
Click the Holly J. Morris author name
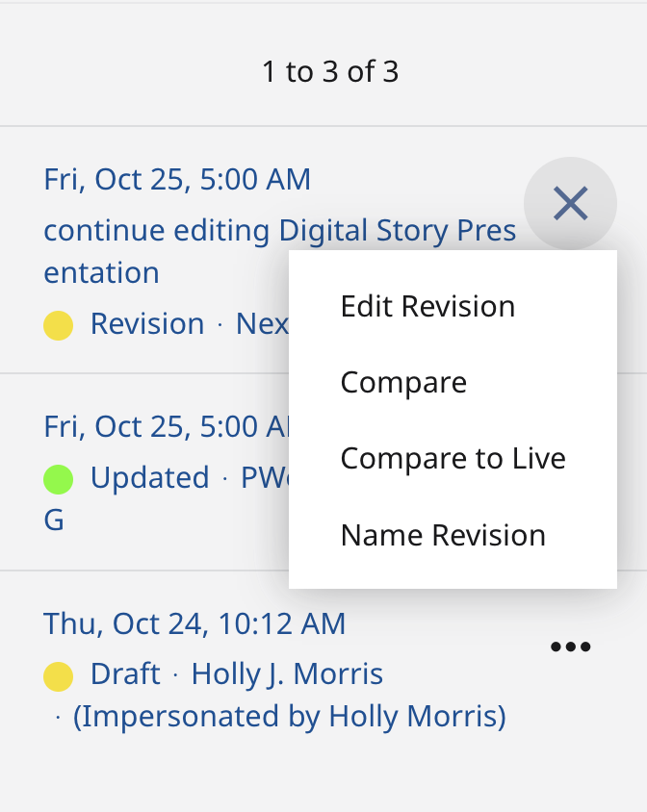coord(287,673)
